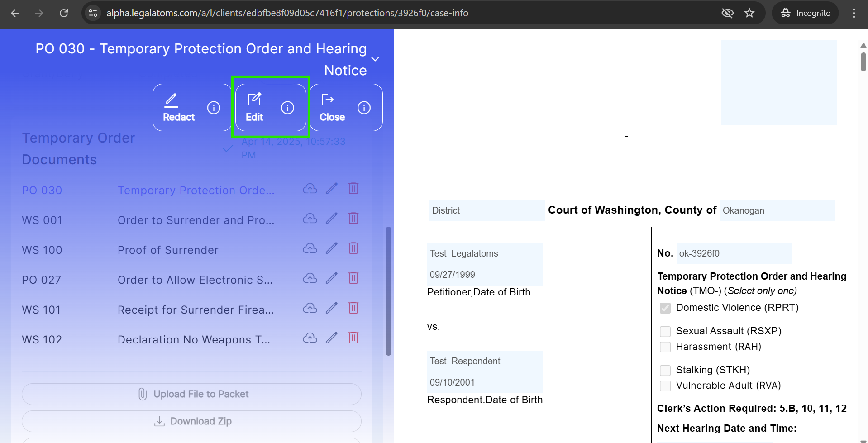This screenshot has width=868, height=443.
Task: Reload the browser page
Action: point(64,13)
